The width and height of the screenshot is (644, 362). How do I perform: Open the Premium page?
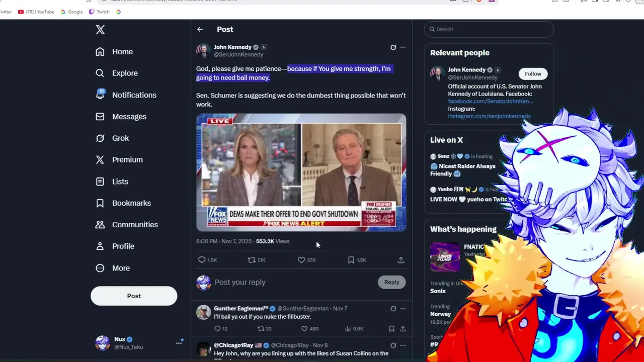(119, 159)
